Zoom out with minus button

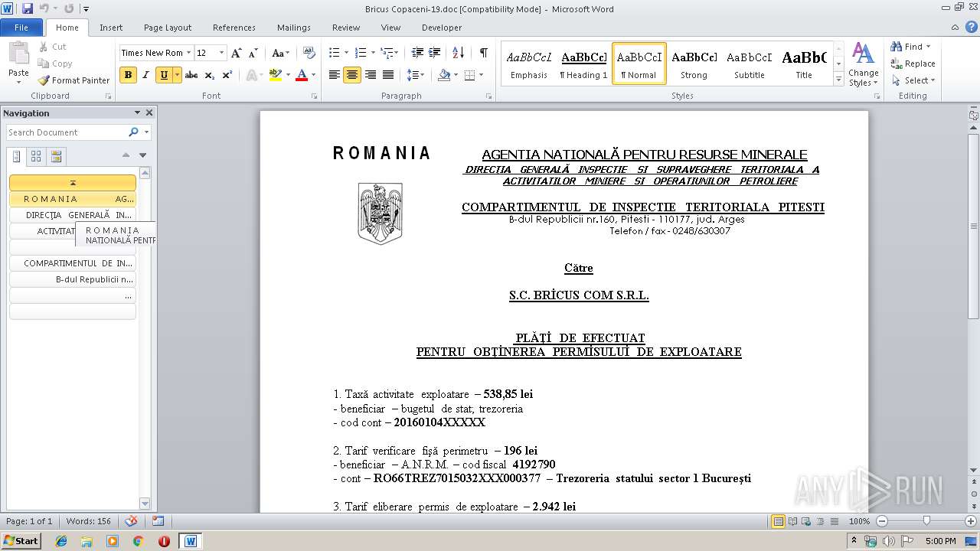coord(881,521)
